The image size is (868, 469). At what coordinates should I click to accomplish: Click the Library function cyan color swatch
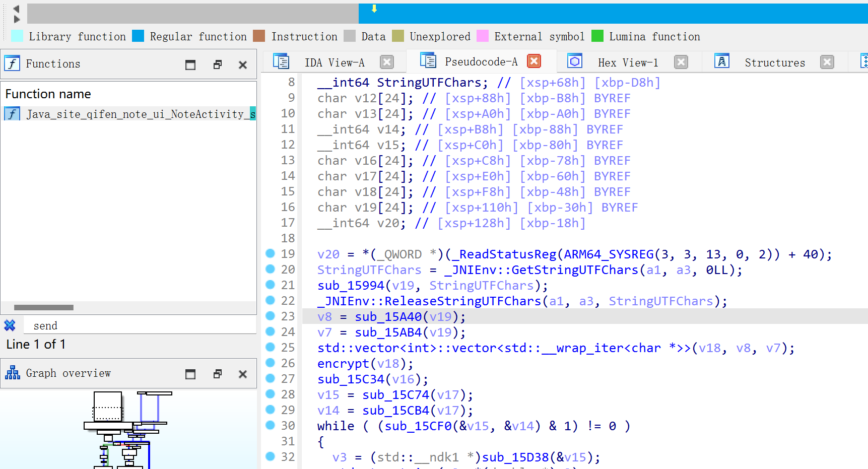coord(17,36)
